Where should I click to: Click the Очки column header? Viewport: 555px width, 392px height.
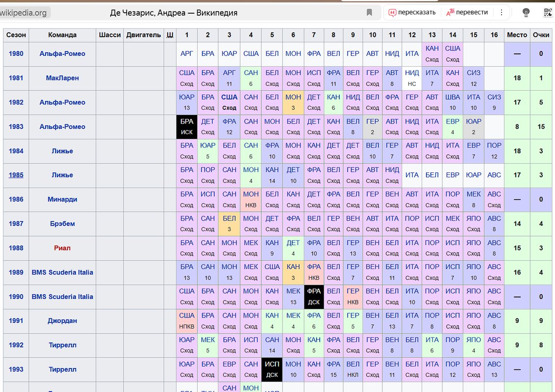(x=541, y=35)
